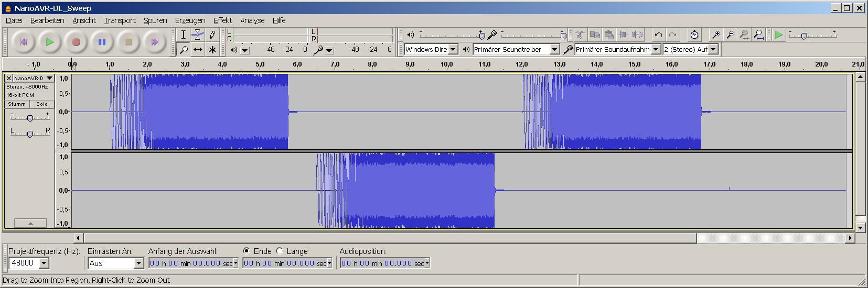Screen dimensions: 868x288
Task: Toggle Solo on the NanoAVR track
Action: pos(42,104)
